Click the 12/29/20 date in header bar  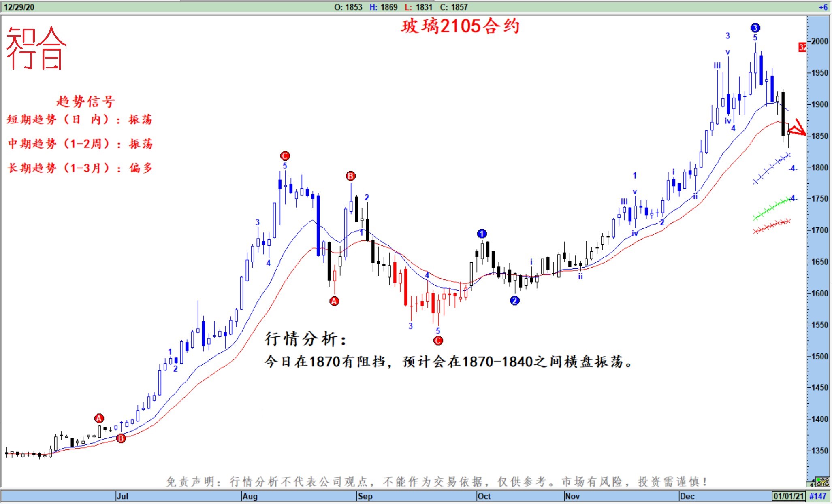click(19, 7)
